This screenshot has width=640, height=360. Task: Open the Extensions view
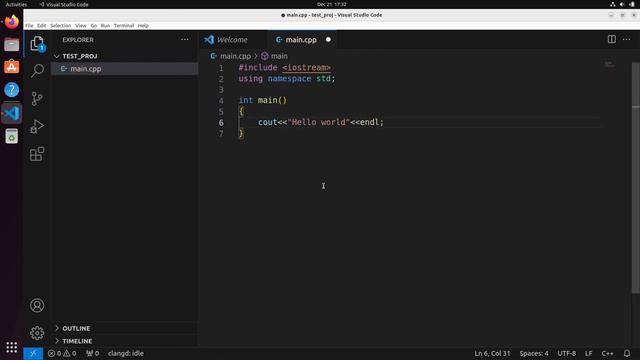37,154
